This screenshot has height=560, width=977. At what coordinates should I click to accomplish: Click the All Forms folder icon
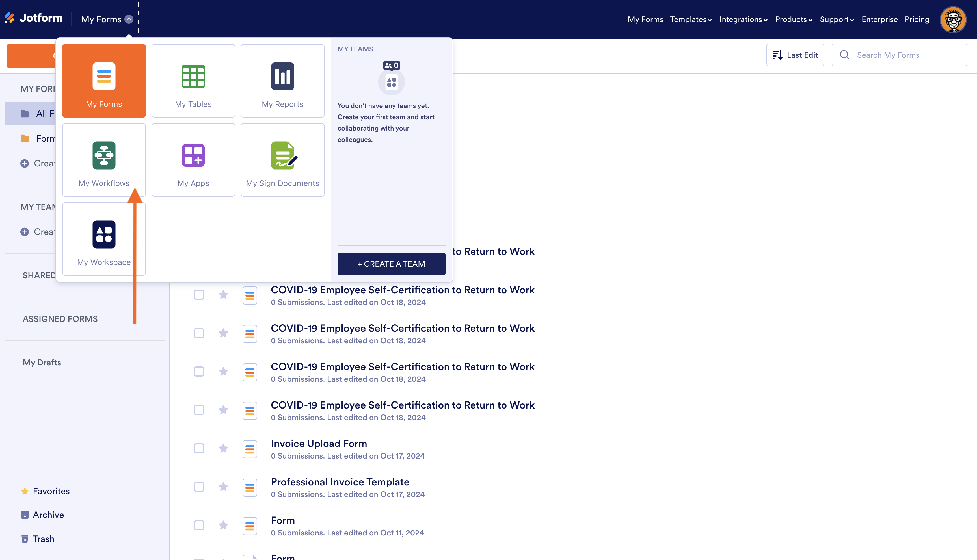coord(25,114)
